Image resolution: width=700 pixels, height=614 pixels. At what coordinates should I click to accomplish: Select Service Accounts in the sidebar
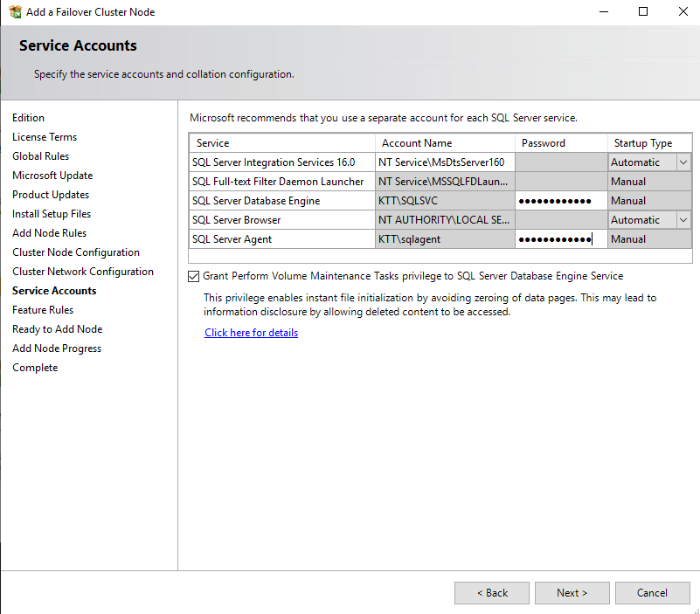click(54, 291)
